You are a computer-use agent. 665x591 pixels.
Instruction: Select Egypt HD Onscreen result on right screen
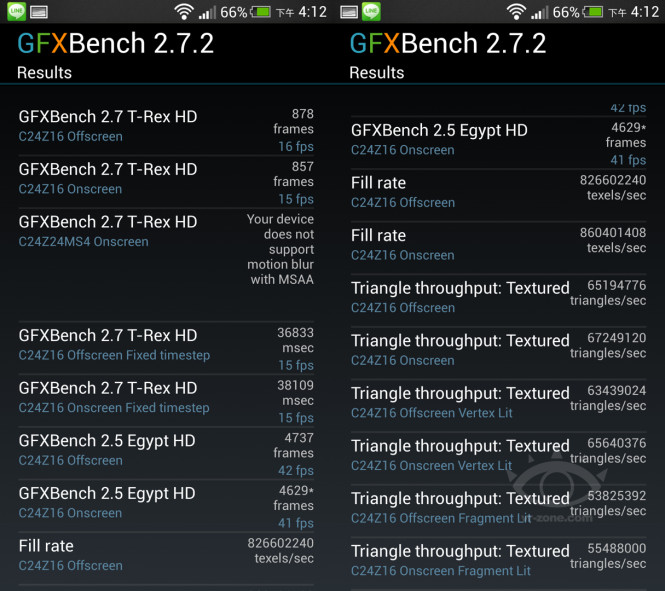pos(499,143)
